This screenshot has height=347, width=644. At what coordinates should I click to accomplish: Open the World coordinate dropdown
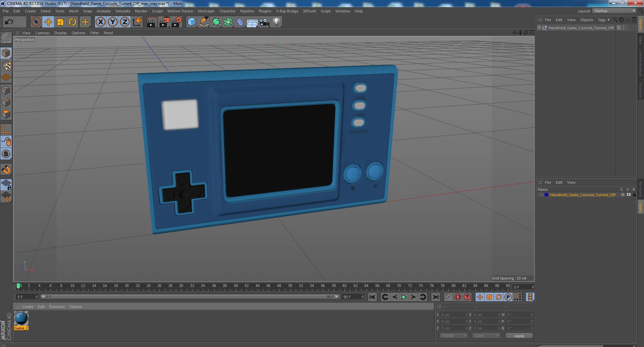453,336
